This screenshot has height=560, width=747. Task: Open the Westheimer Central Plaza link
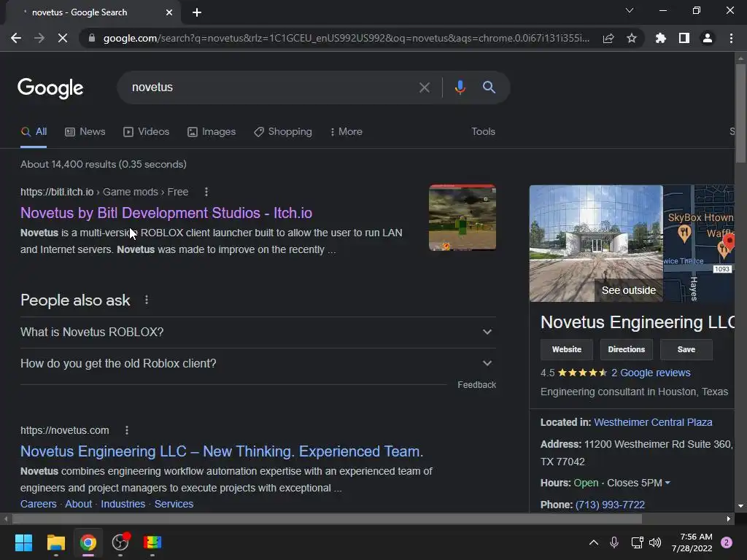[x=653, y=422]
